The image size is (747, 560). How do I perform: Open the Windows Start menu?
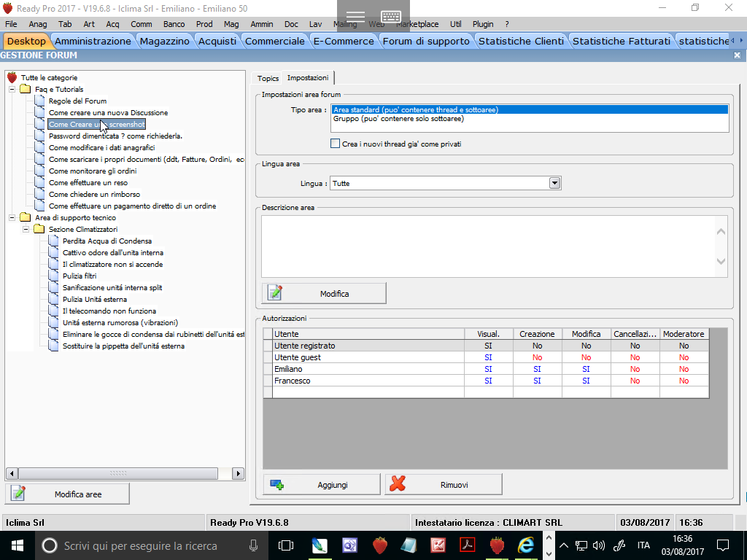pyautogui.click(x=18, y=545)
